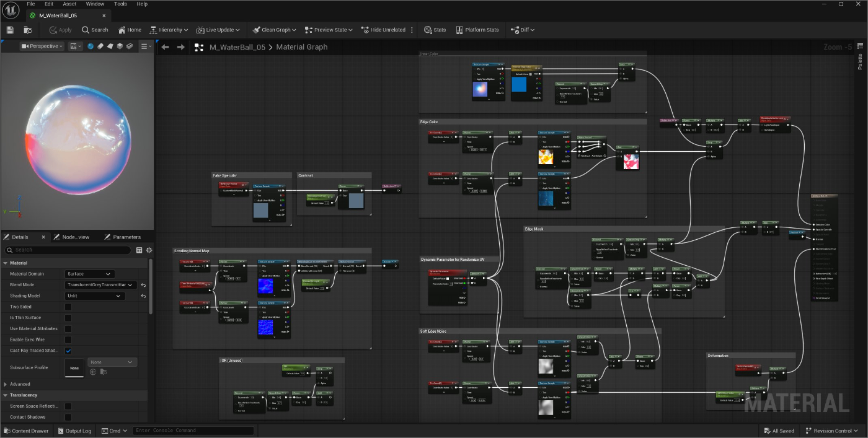The height and width of the screenshot is (438, 868).
Task: Click the Output Log button
Action: tap(74, 431)
